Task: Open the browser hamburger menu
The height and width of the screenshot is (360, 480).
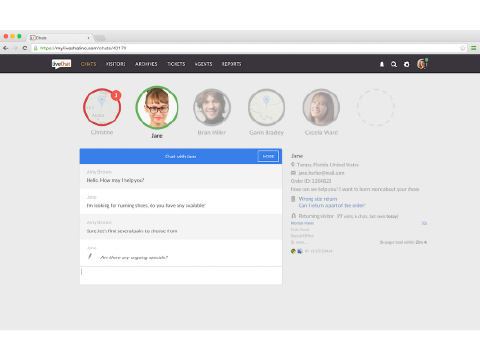Action: coord(473,48)
